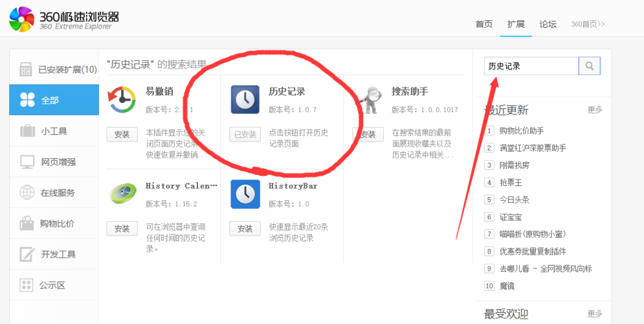The height and width of the screenshot is (324, 644).
Task: Open the 首页 tab
Action: pyautogui.click(x=484, y=24)
